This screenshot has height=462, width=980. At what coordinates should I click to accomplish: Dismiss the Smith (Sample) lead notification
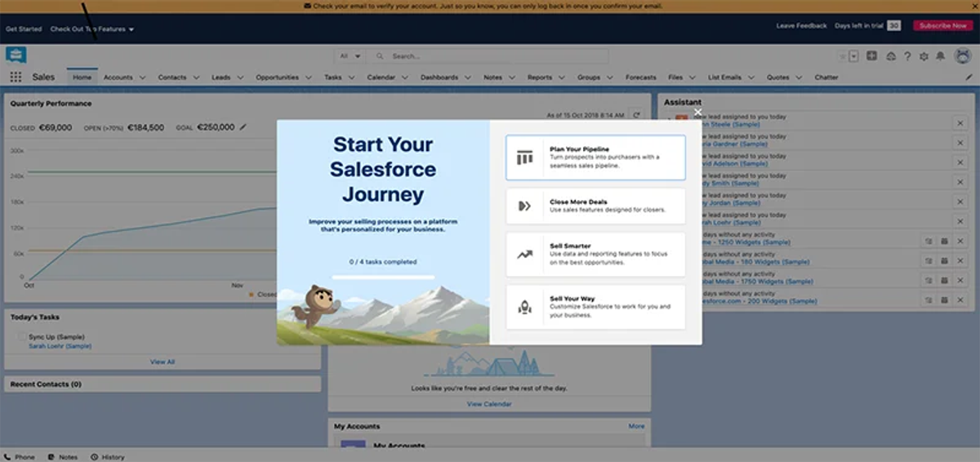point(960,181)
